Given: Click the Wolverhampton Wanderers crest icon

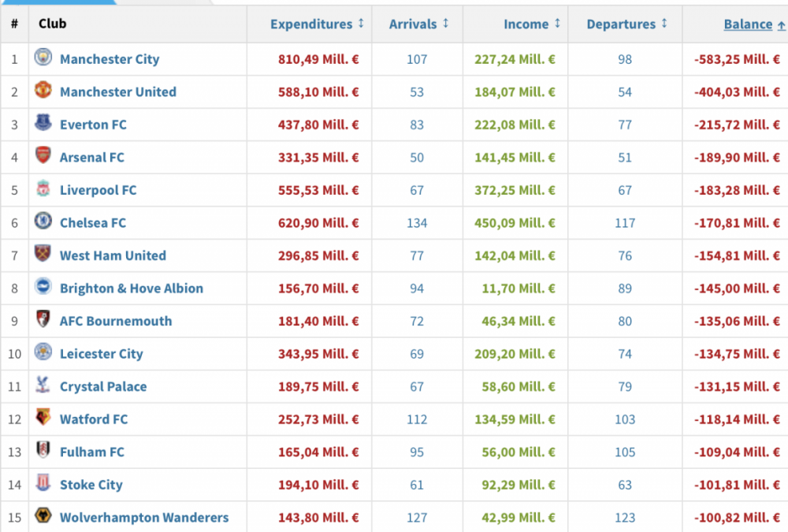Looking at the screenshot, I should click(43, 515).
